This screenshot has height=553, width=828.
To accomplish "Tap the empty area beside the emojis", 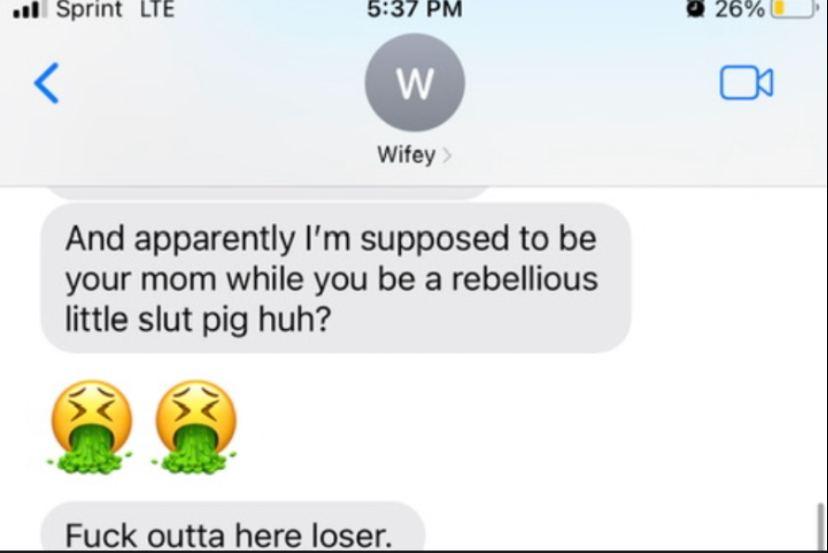I will tap(528, 427).
